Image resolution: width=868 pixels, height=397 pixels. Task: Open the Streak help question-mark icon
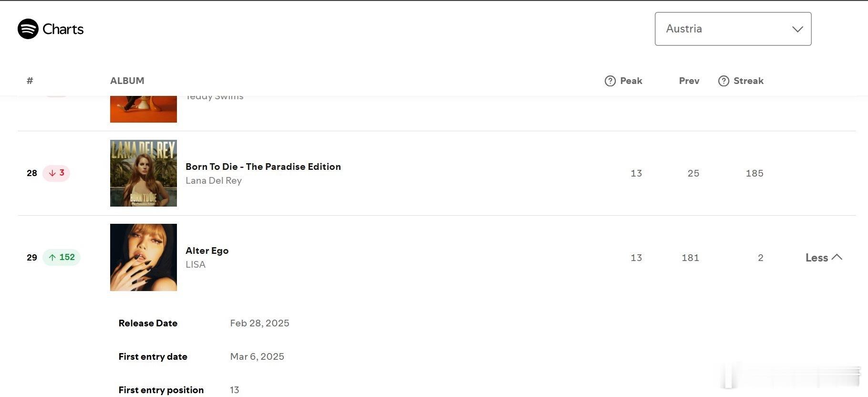(723, 81)
